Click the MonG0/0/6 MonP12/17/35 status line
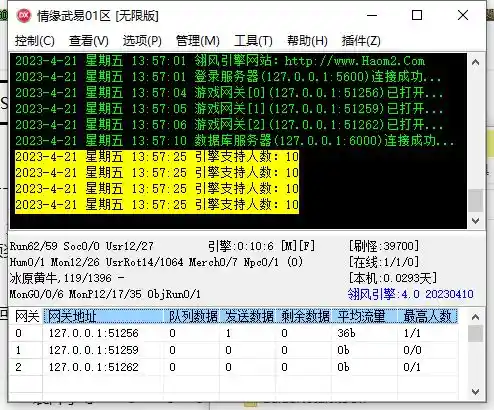 pyautogui.click(x=105, y=294)
